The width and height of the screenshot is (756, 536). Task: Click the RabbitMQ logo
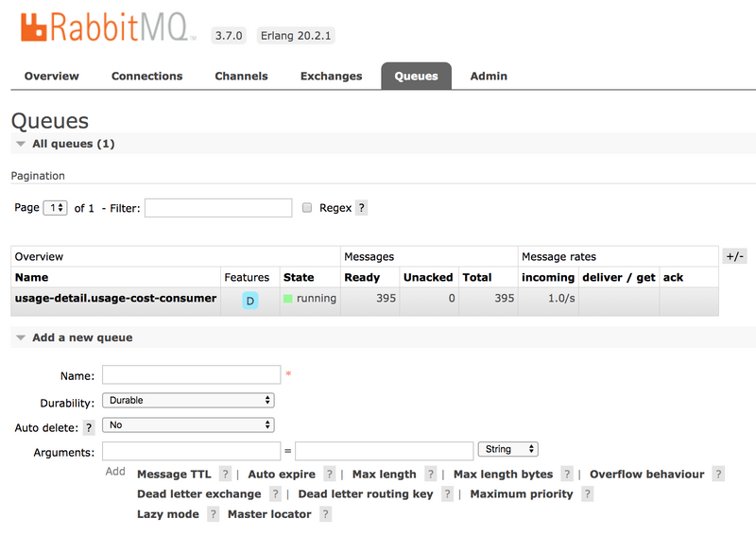[108, 27]
